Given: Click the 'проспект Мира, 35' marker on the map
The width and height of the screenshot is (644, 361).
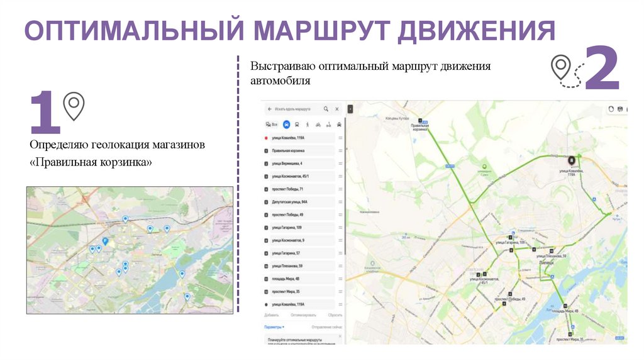Looking at the screenshot, I should coord(570,335).
